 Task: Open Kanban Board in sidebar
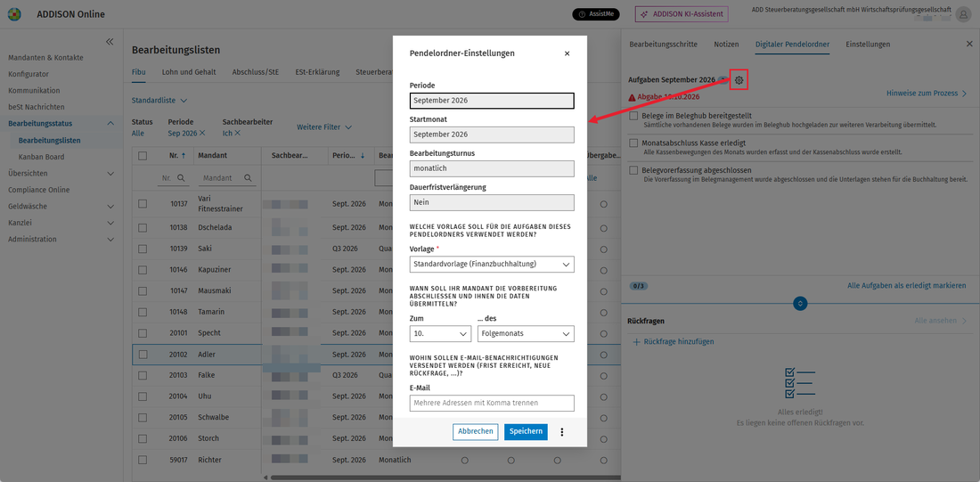coord(41,157)
